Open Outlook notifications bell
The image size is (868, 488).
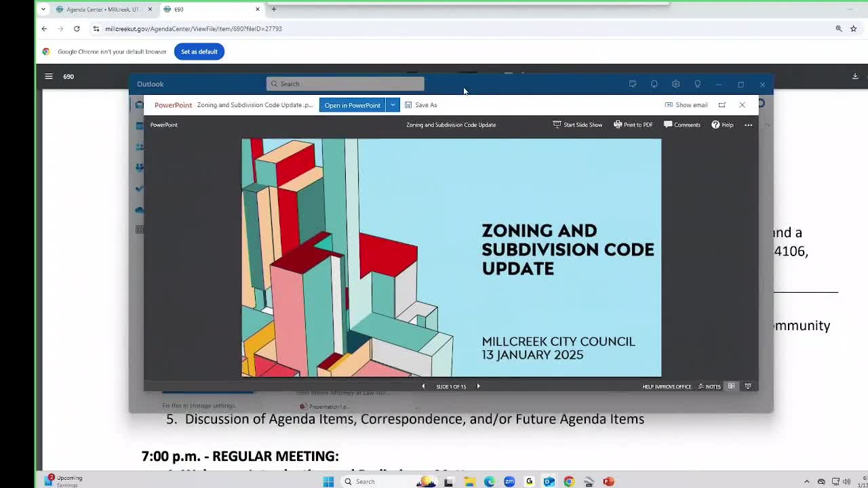[654, 84]
